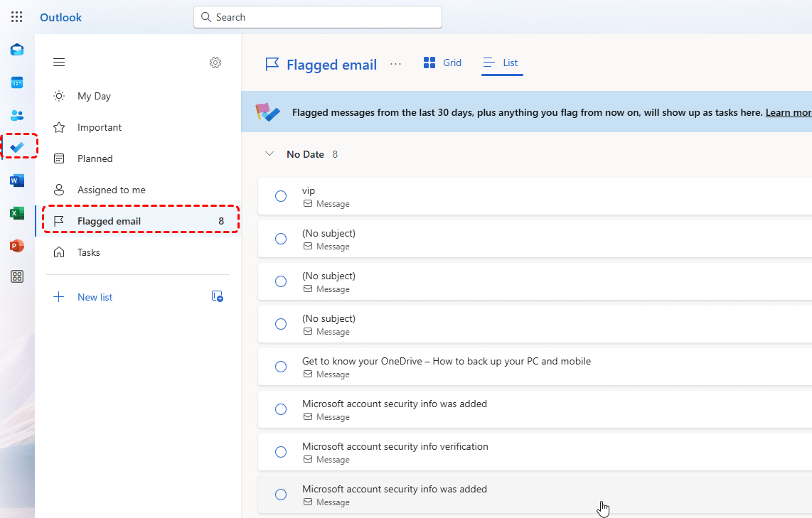Open the app launcher waffle icon
The image size is (812, 518).
(x=16, y=17)
